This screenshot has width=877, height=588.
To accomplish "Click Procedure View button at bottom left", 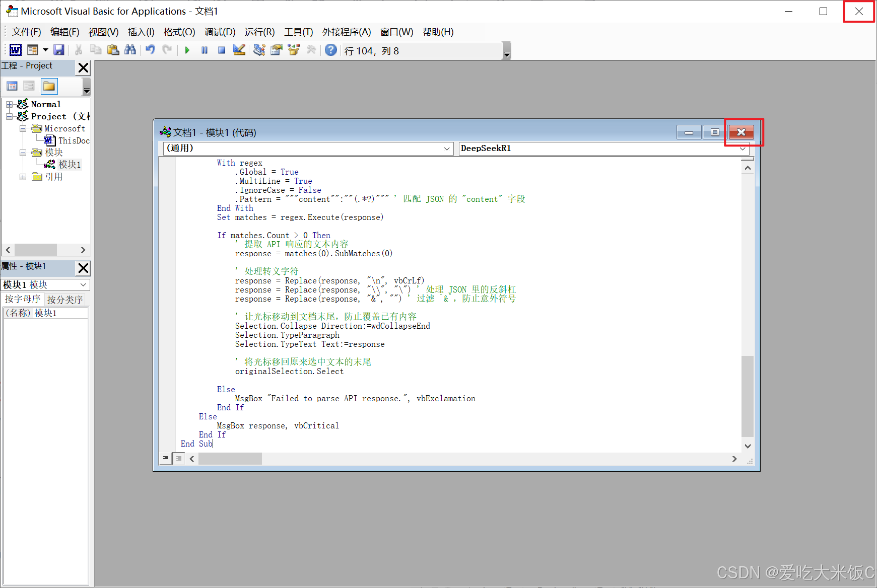I will tap(166, 458).
